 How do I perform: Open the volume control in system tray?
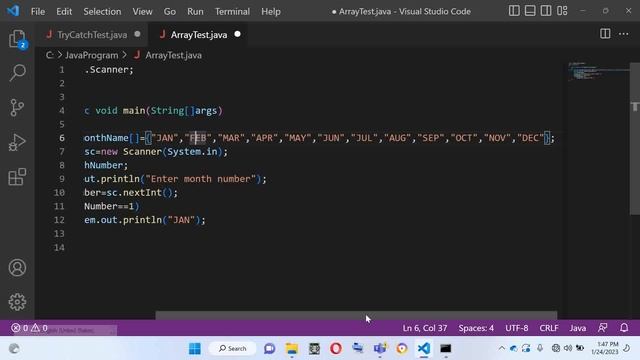(x=568, y=348)
